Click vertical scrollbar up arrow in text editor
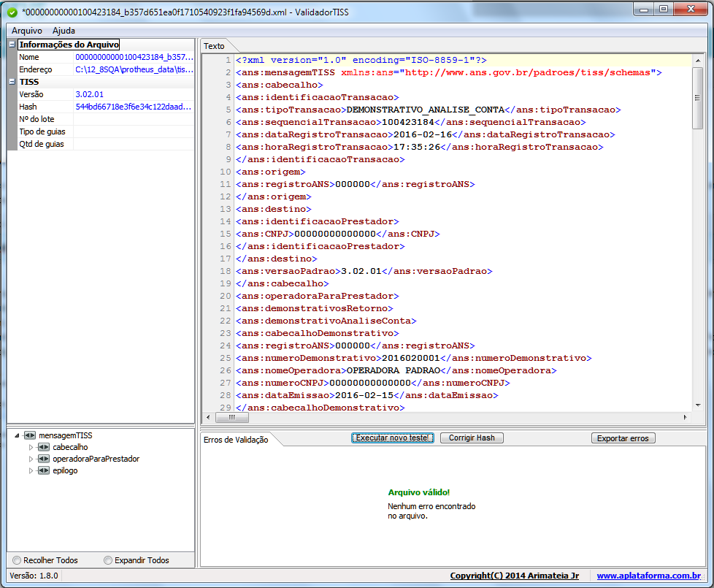 click(x=698, y=61)
